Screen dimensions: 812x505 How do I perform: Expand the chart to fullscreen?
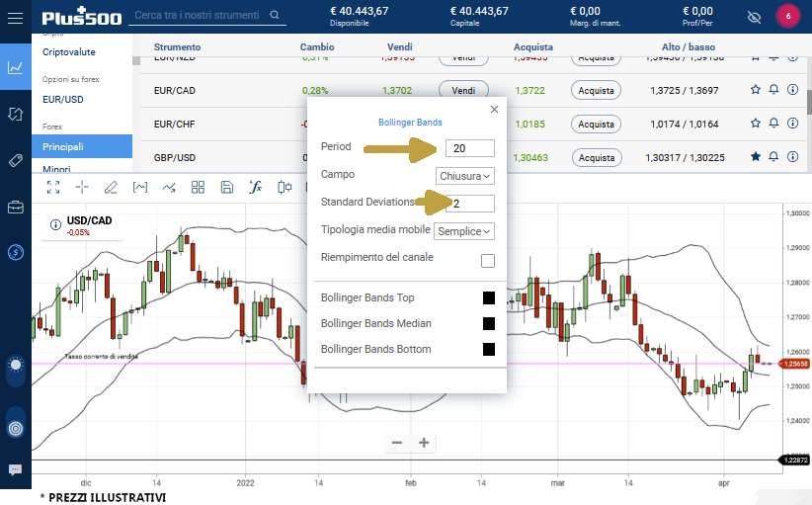[x=53, y=186]
